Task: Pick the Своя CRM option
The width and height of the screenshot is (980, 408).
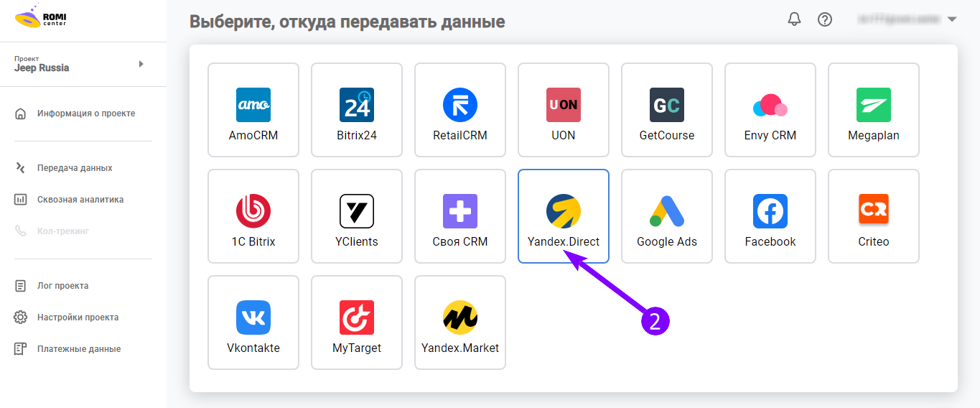Action: click(460, 216)
